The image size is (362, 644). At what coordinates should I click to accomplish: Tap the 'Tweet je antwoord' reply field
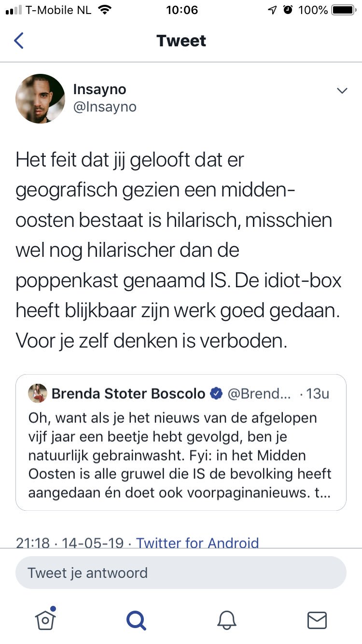click(181, 573)
